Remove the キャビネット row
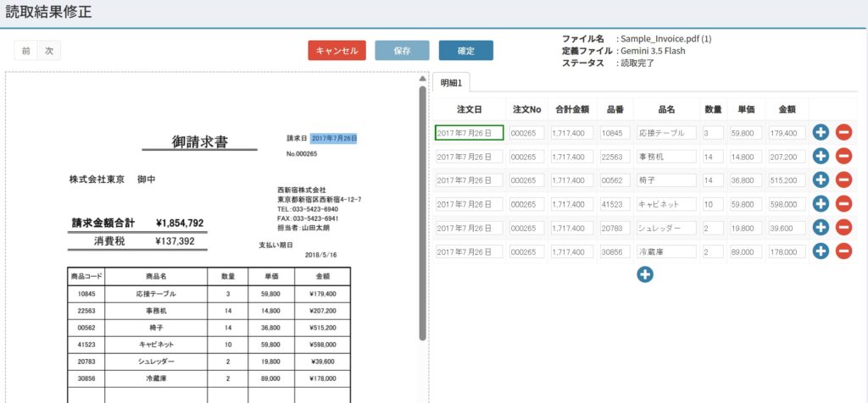868x403 pixels. coord(843,204)
